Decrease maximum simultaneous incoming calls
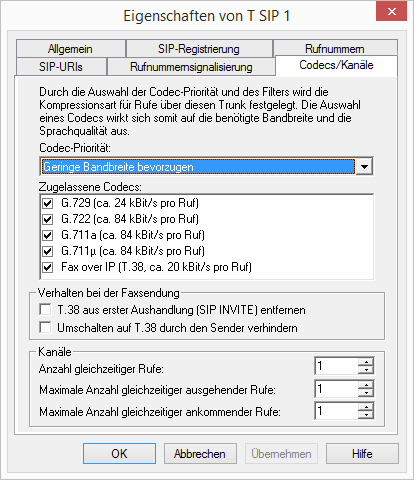414x480 pixels. pos(366,415)
